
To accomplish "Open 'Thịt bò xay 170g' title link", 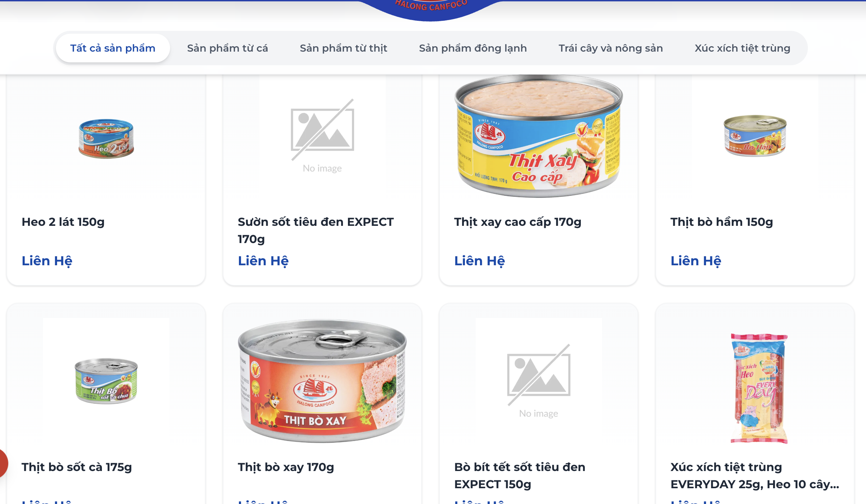I will click(x=286, y=467).
